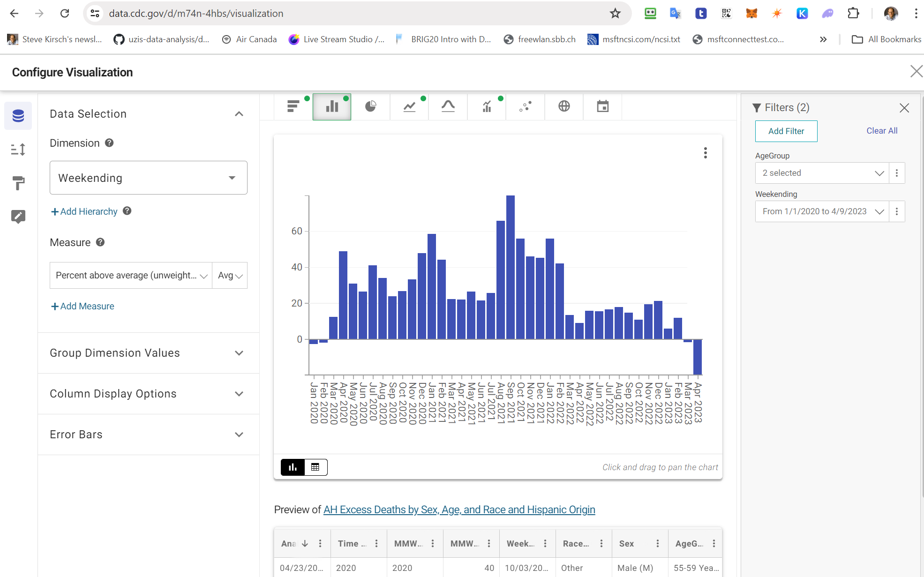Select the line chart visualization type
This screenshot has height=577, width=924.
click(x=409, y=106)
